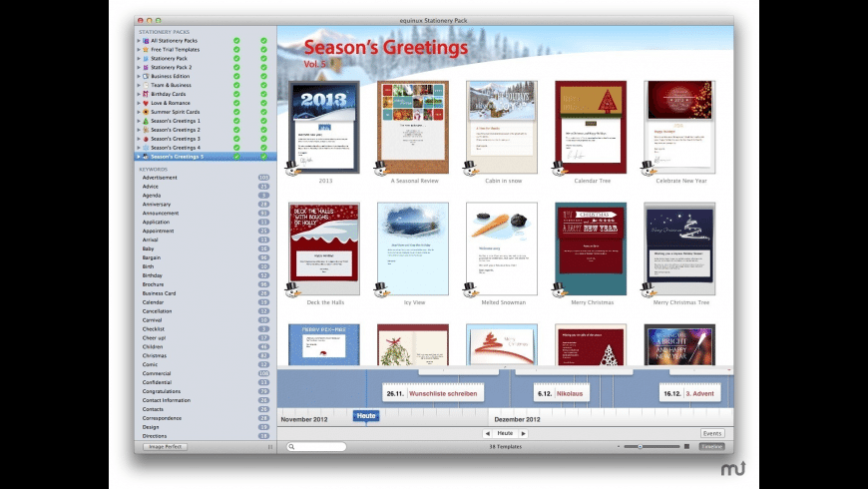Click the snowflake icon for Season's Greetings 4
The height and width of the screenshot is (489, 868).
[146, 148]
